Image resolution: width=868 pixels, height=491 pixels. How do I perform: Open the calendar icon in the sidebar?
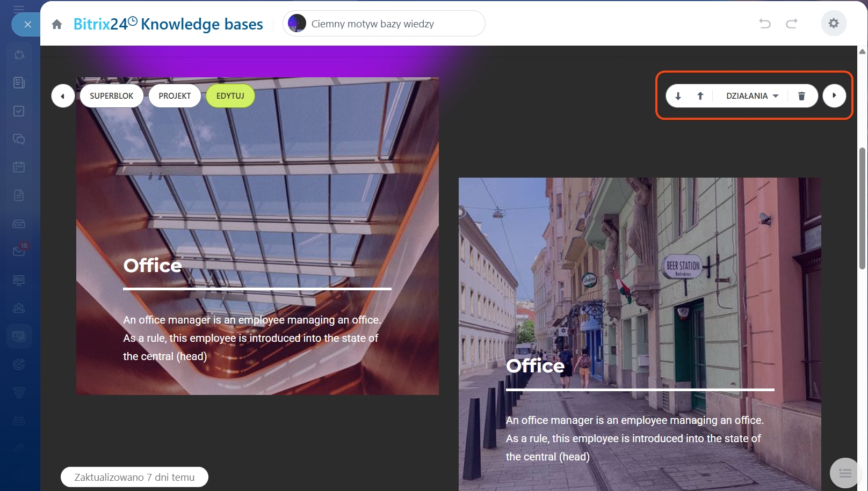(19, 167)
